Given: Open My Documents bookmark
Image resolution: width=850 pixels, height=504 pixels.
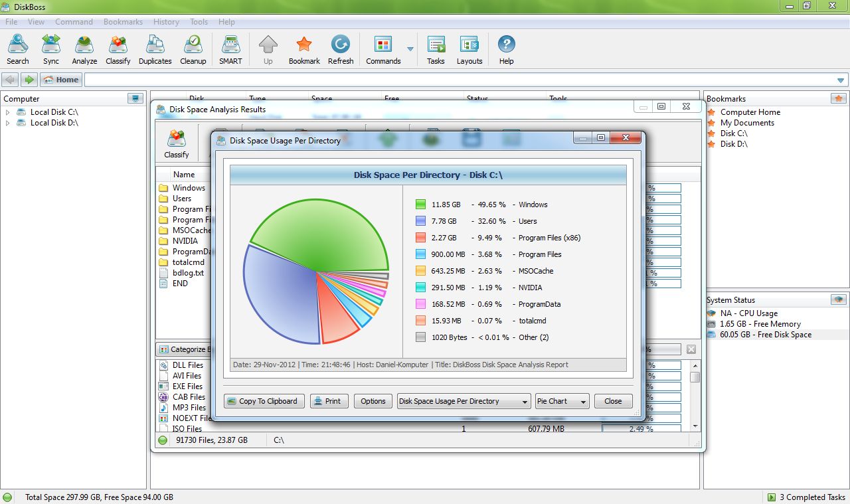Looking at the screenshot, I should [747, 123].
